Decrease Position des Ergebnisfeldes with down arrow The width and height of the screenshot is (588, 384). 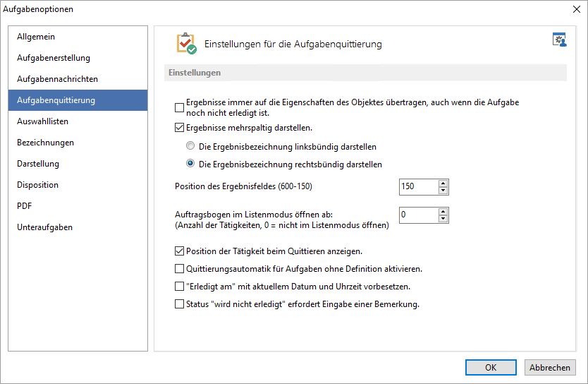point(443,191)
